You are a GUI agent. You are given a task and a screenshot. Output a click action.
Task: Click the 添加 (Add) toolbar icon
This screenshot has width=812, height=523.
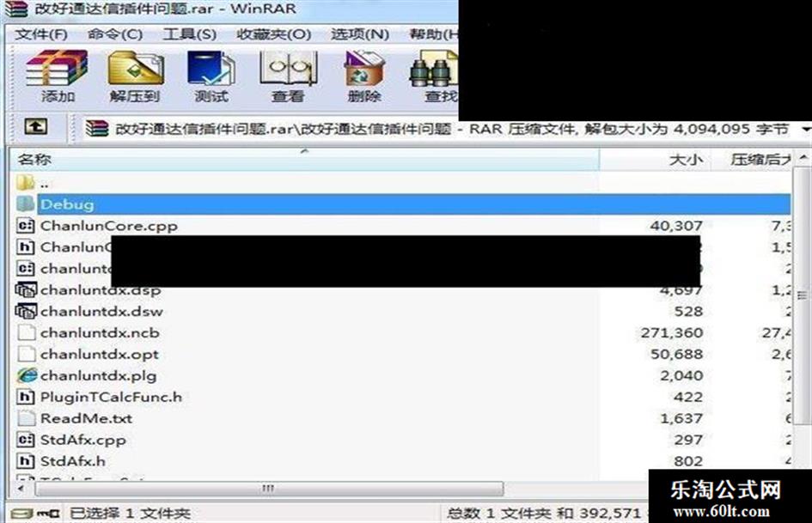57,68
